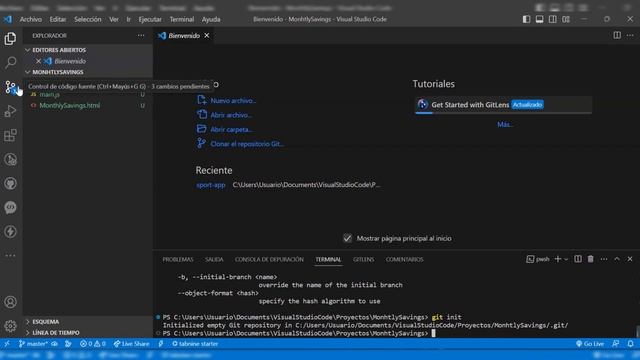Open the Extensions view

11,135
